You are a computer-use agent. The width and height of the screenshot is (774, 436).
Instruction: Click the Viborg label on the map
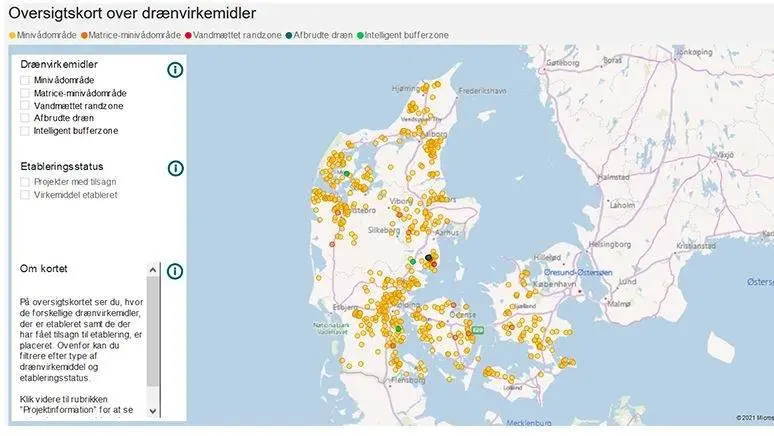(401, 201)
